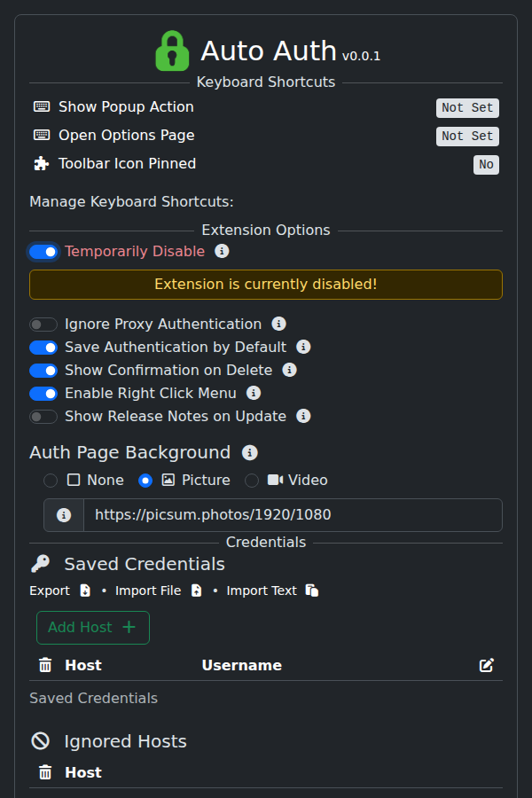Click the Add Host button
This screenshot has height=798, width=532.
click(x=93, y=628)
